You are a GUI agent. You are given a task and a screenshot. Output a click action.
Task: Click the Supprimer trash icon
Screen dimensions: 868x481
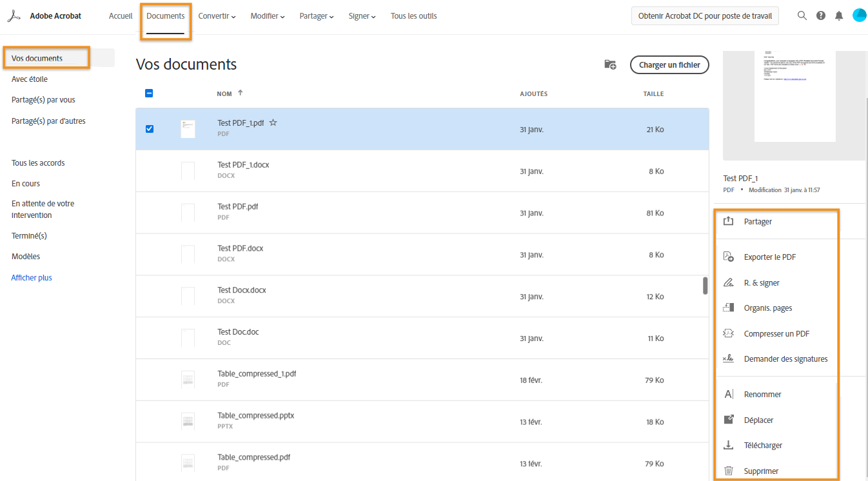[x=729, y=471]
